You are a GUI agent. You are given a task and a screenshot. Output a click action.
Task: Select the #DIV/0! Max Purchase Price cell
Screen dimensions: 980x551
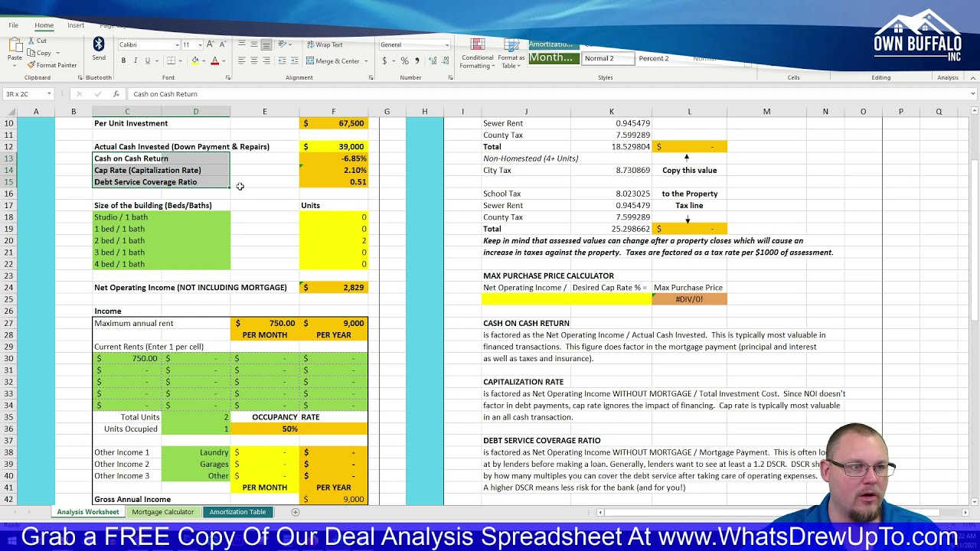pos(689,299)
